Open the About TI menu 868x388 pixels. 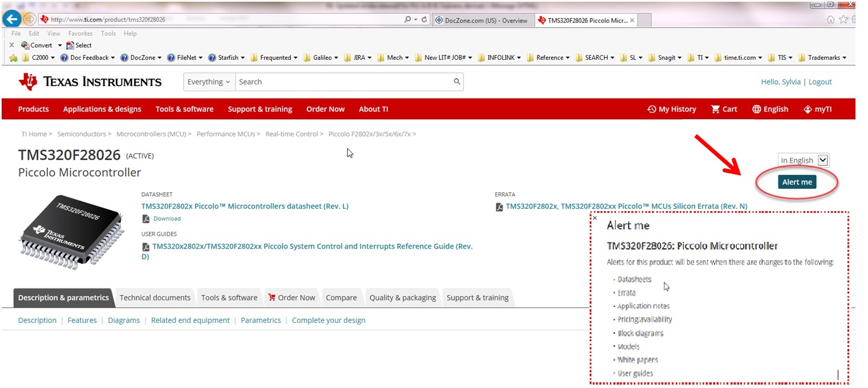374,109
